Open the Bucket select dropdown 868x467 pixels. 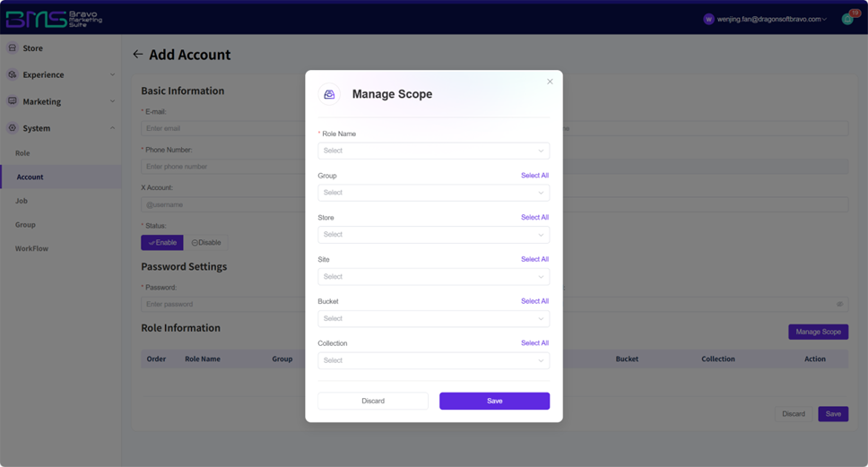pos(433,319)
